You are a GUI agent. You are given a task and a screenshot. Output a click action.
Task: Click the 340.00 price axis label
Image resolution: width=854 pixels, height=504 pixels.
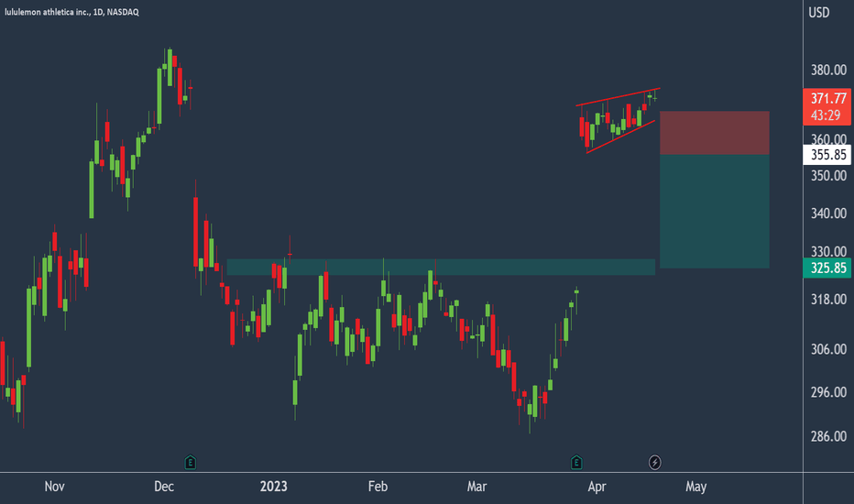[828, 213]
